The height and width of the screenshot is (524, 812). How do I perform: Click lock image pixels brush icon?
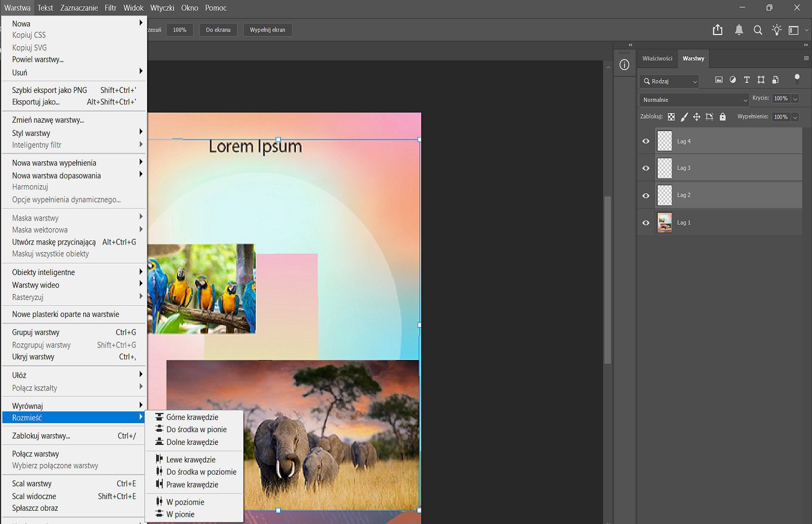pyautogui.click(x=684, y=117)
